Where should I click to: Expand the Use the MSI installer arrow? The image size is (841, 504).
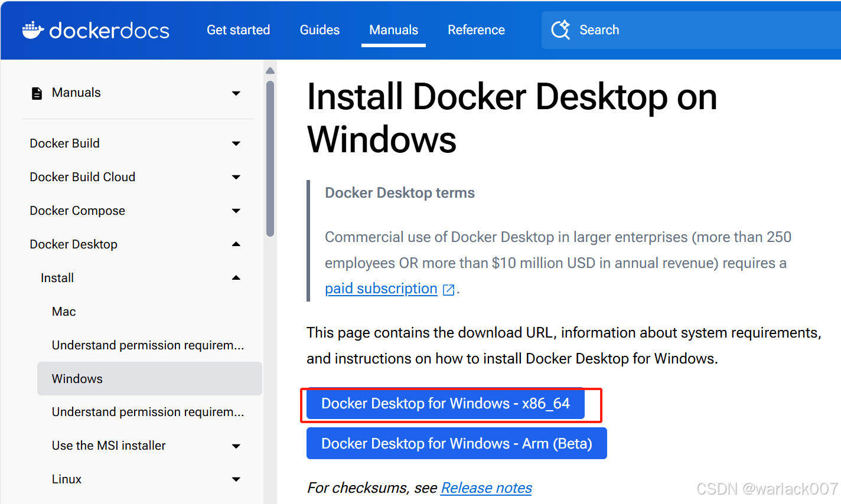click(x=236, y=446)
